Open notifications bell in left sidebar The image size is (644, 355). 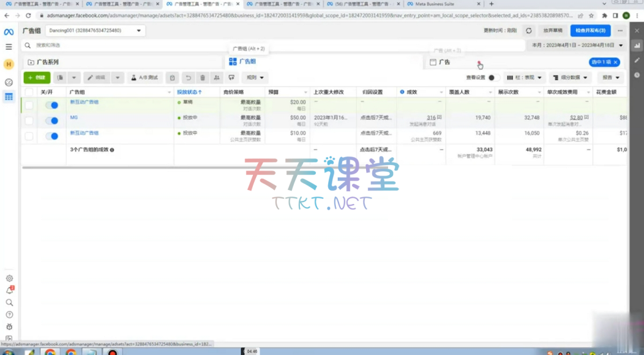click(x=9, y=290)
